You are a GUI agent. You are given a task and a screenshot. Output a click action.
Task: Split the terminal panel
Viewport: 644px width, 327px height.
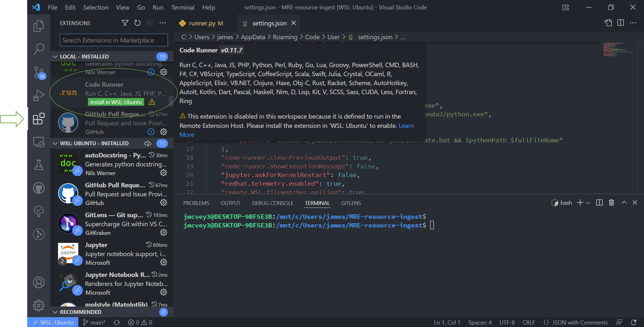(599, 202)
